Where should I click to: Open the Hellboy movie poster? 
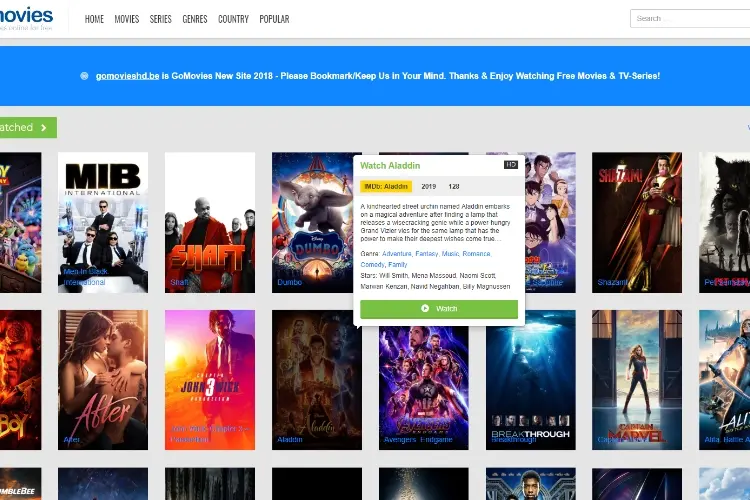[21, 380]
